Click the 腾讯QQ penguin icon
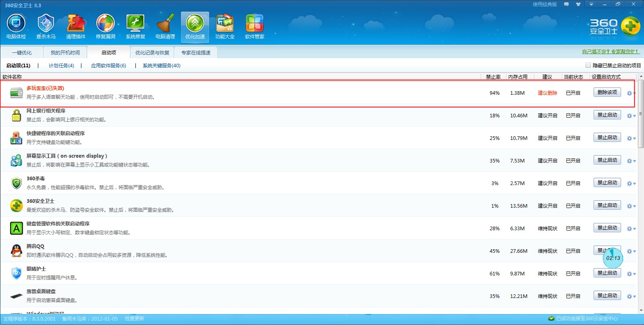Viewport: 644px width, 325px height. (17, 251)
